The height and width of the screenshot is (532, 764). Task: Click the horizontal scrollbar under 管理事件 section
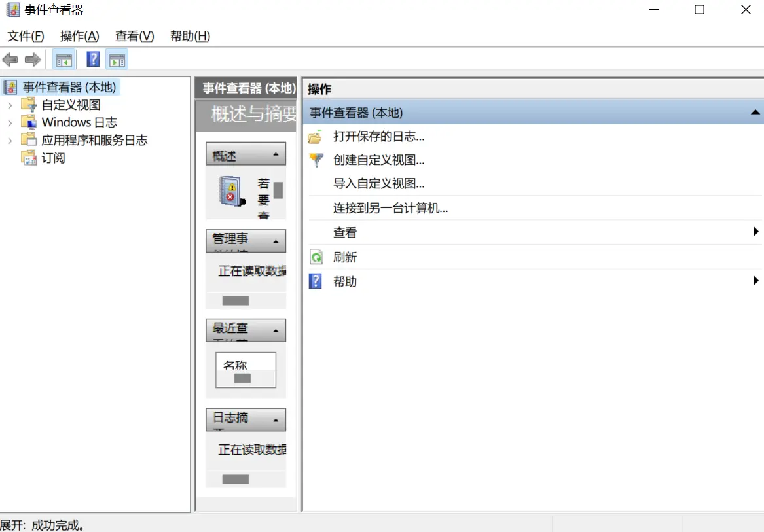(x=235, y=300)
